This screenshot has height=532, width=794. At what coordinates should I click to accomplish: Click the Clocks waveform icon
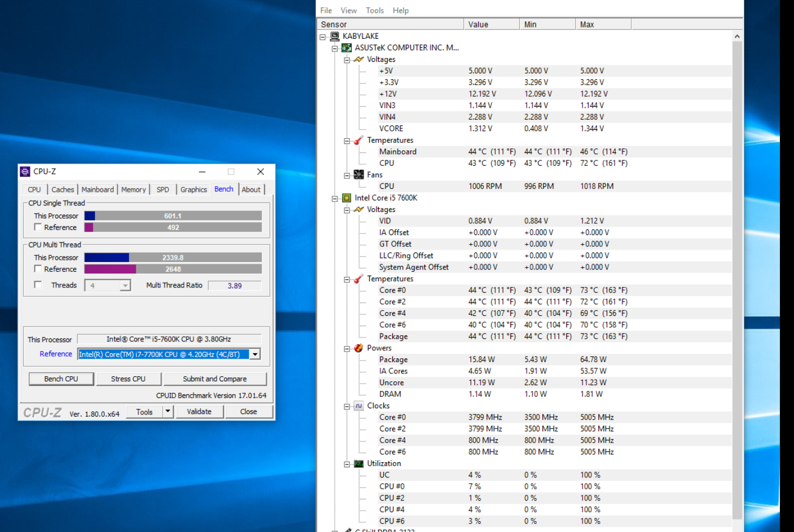coord(358,405)
